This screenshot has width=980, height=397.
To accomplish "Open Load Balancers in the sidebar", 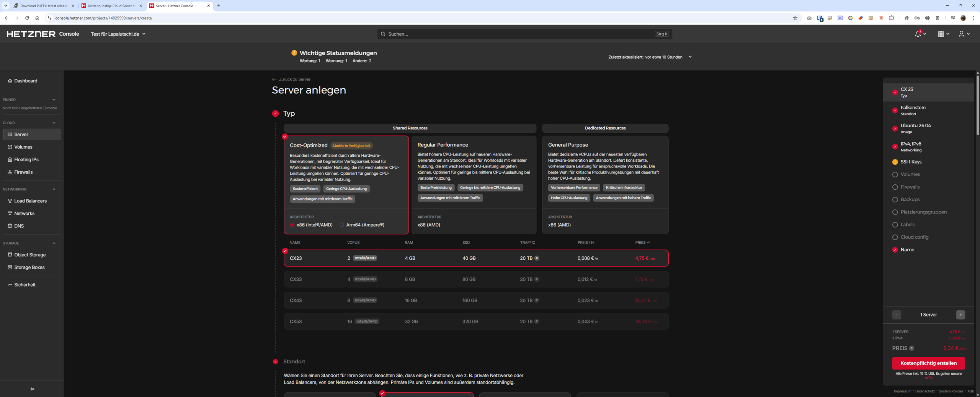I will pos(32,201).
